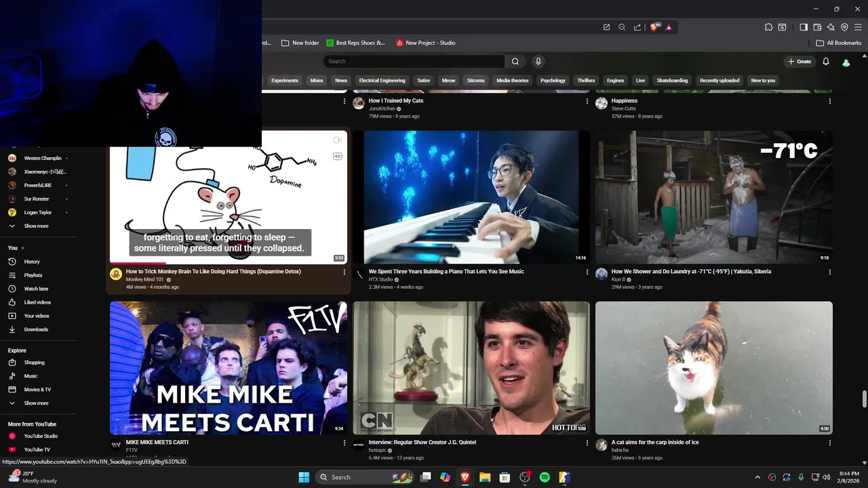
Task: Select the Recently uploaded filter chip
Action: coord(719,81)
